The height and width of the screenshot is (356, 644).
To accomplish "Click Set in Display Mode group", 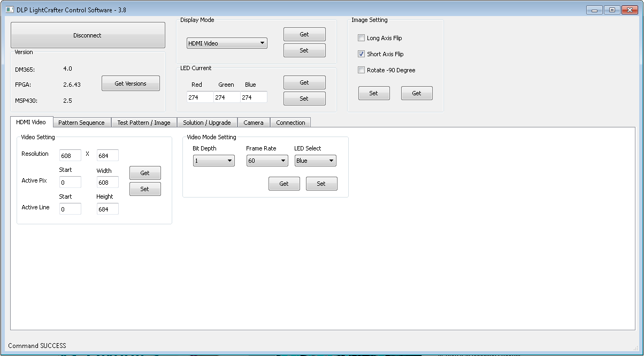I will [x=304, y=50].
